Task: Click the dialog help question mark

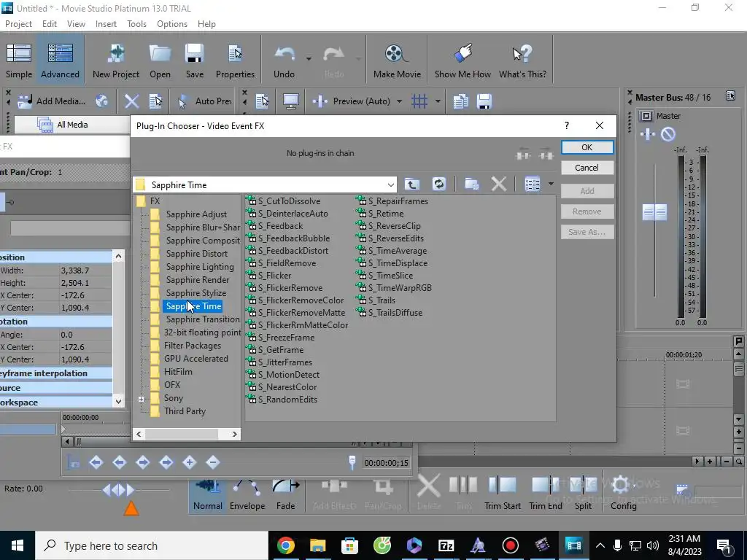Action: click(x=566, y=125)
